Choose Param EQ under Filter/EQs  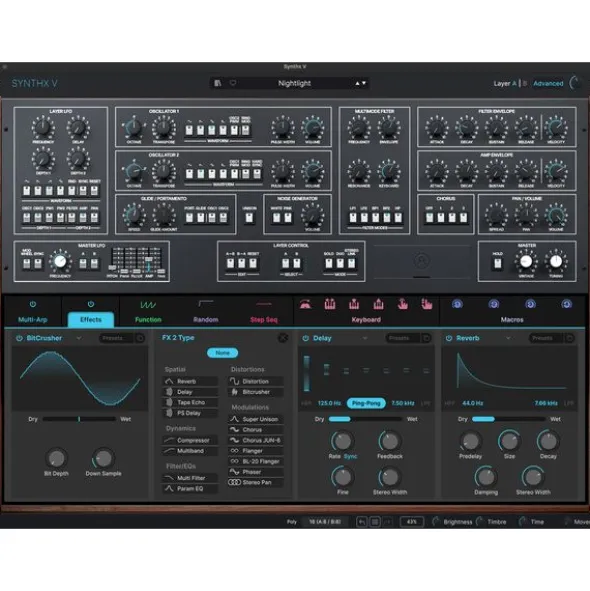[x=190, y=488]
